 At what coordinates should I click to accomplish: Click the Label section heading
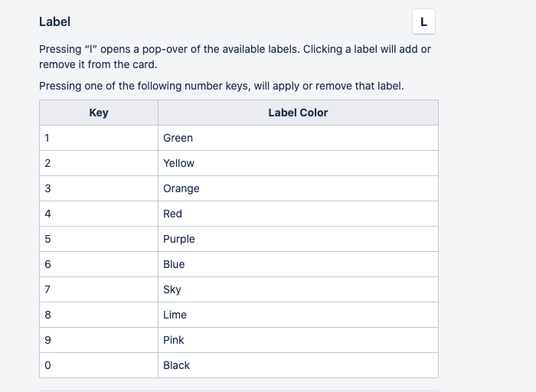(54, 22)
